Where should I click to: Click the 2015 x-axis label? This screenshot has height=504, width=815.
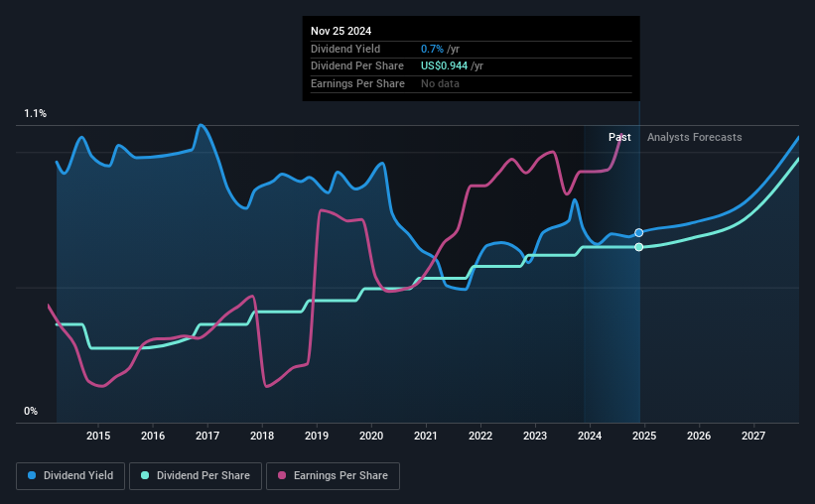tap(98, 436)
